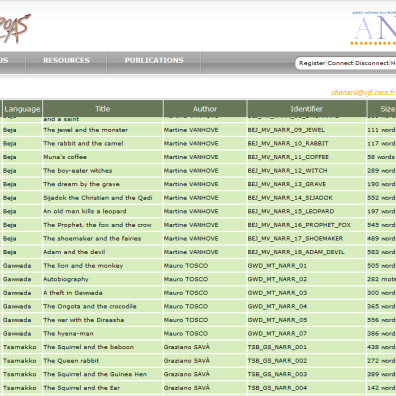Image resolution: width=396 pixels, height=396 pixels.
Task: Click identifier BEJ_MV_NARR_11_COFFEE
Action: pos(288,157)
